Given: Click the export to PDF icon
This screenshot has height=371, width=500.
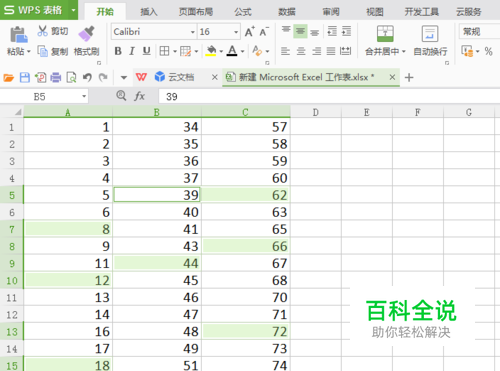Looking at the screenshot, I should 41,78.
